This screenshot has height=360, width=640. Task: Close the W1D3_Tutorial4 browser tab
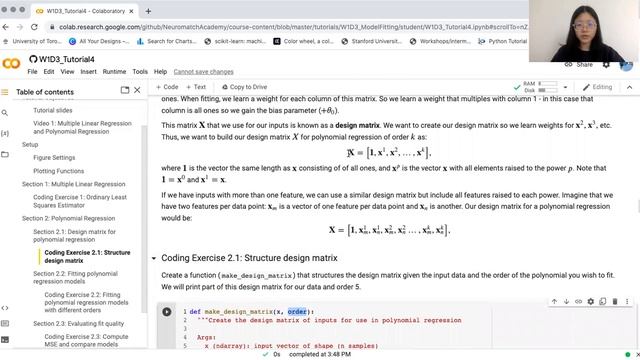[x=131, y=11]
